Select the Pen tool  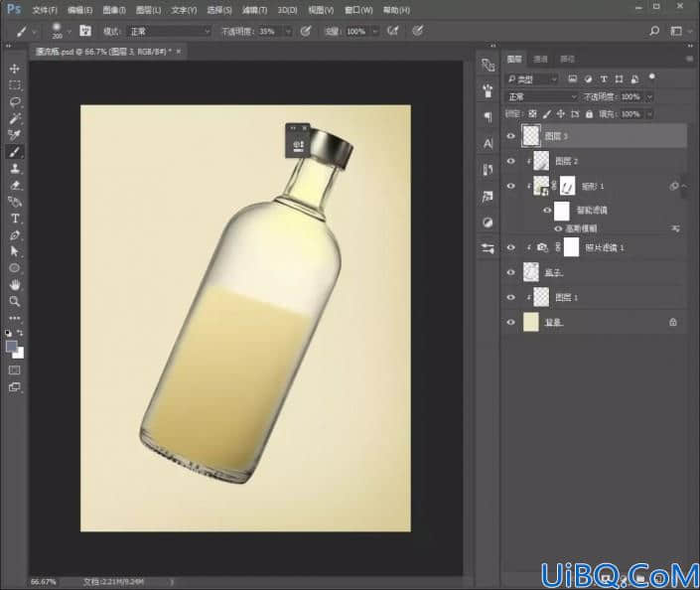[14, 235]
